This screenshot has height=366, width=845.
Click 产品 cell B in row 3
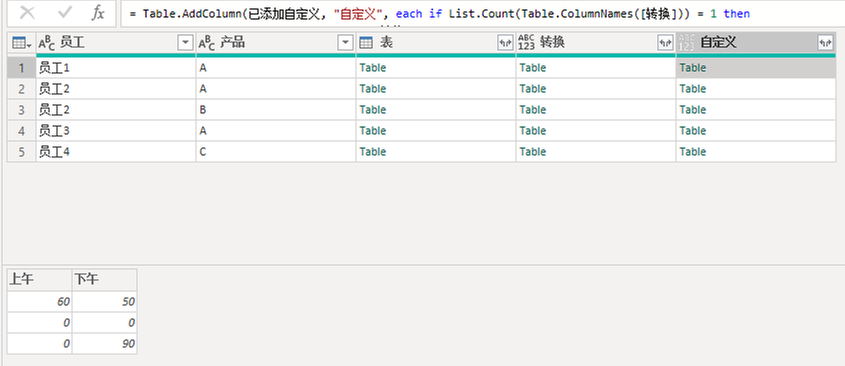pyautogui.click(x=276, y=110)
